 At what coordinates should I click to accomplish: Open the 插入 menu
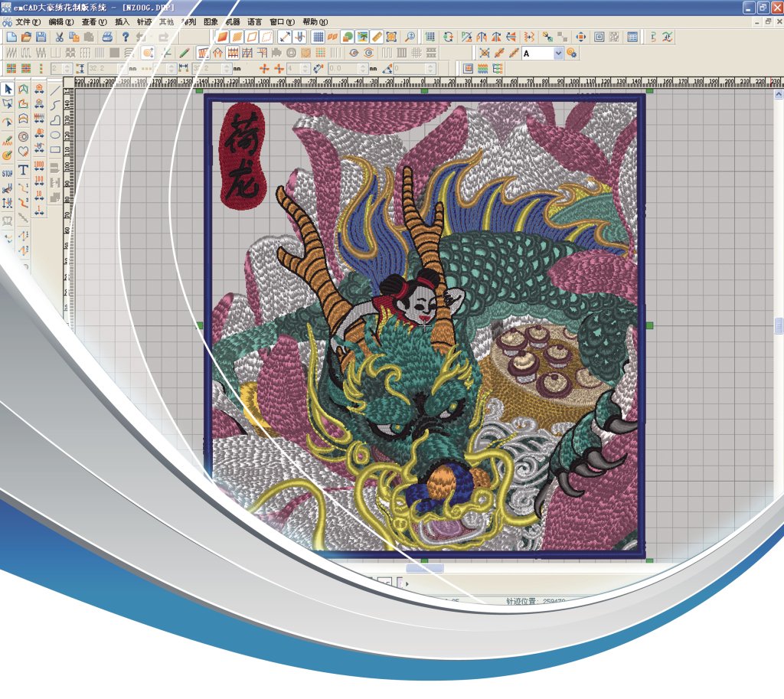122,22
